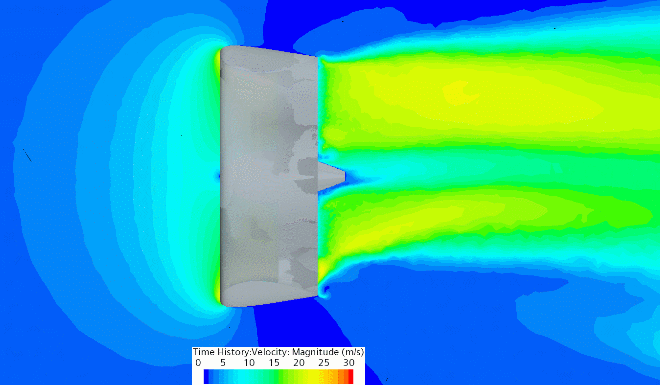Pick the small tip vortex curl below duct trailing edge
Screen dimensions: 660x385
(324, 290)
